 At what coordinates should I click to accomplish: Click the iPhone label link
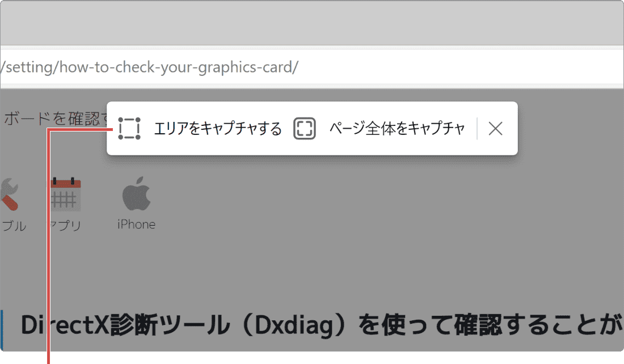(136, 225)
